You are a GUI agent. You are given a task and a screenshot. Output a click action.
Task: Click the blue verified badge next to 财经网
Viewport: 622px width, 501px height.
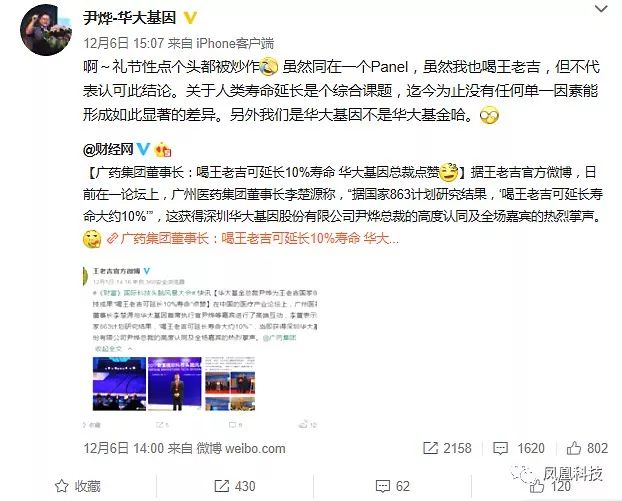[x=142, y=150]
